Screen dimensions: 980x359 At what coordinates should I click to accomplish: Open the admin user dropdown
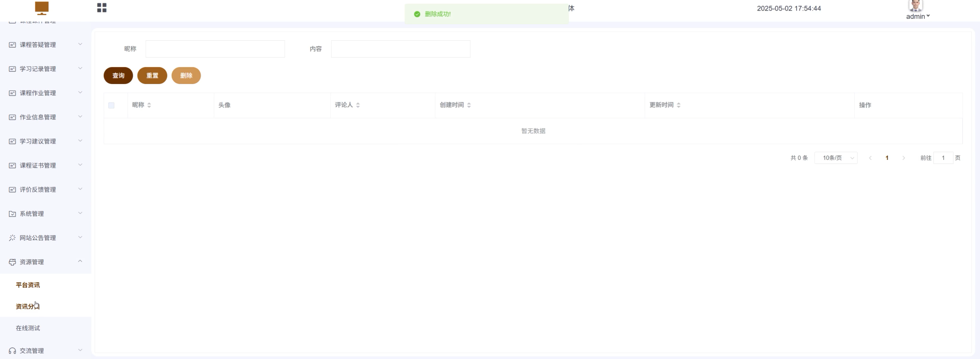tap(918, 16)
